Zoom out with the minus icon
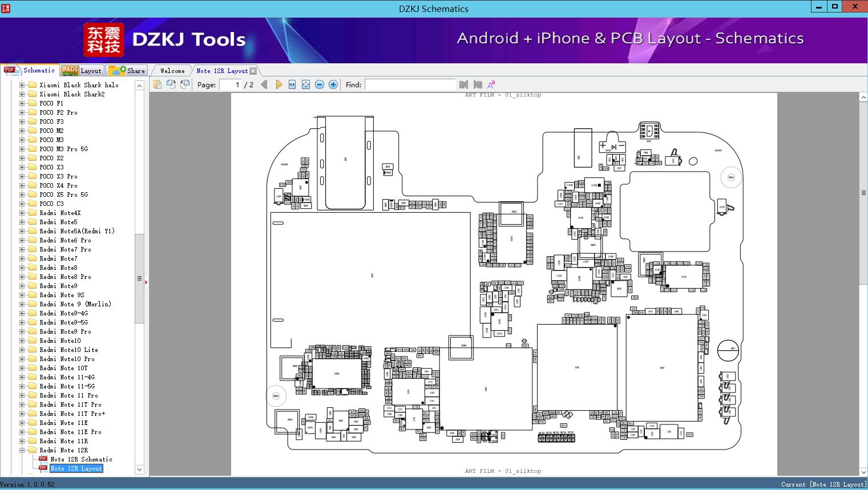Viewport: 868px width, 490px height. coord(320,84)
